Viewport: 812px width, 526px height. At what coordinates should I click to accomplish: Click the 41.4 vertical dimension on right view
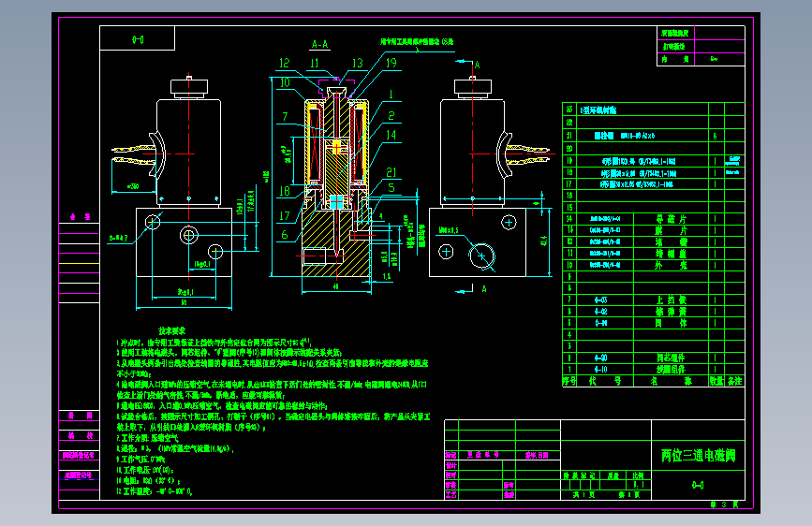(x=544, y=241)
